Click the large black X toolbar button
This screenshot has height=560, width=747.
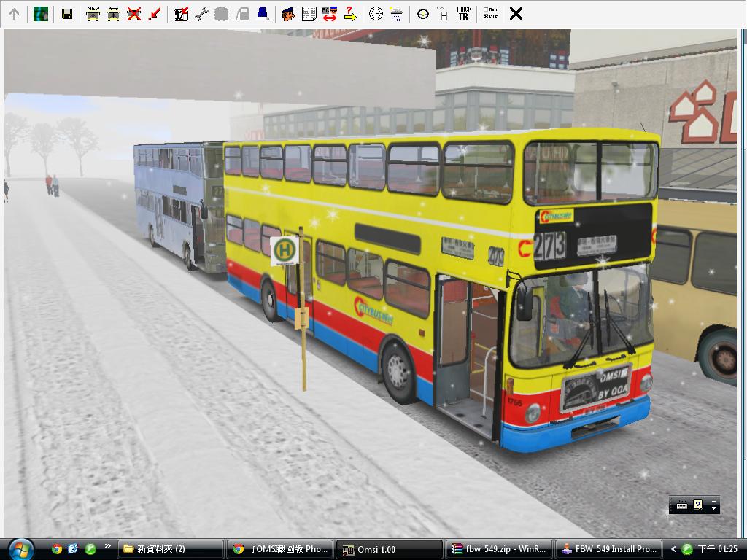coord(516,14)
